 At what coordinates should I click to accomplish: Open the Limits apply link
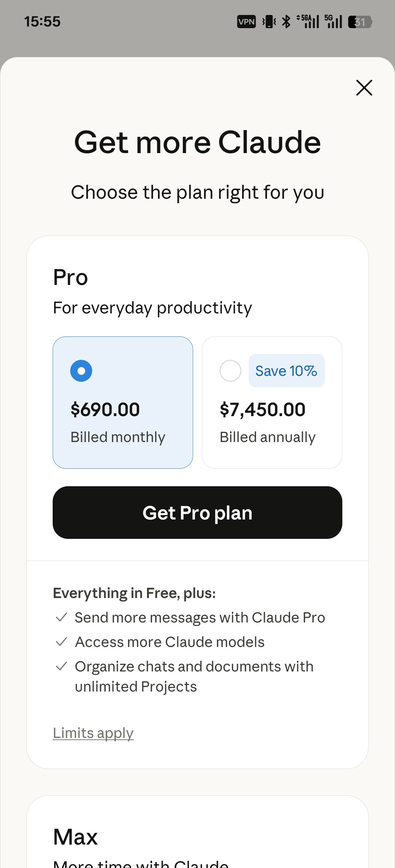click(x=93, y=733)
